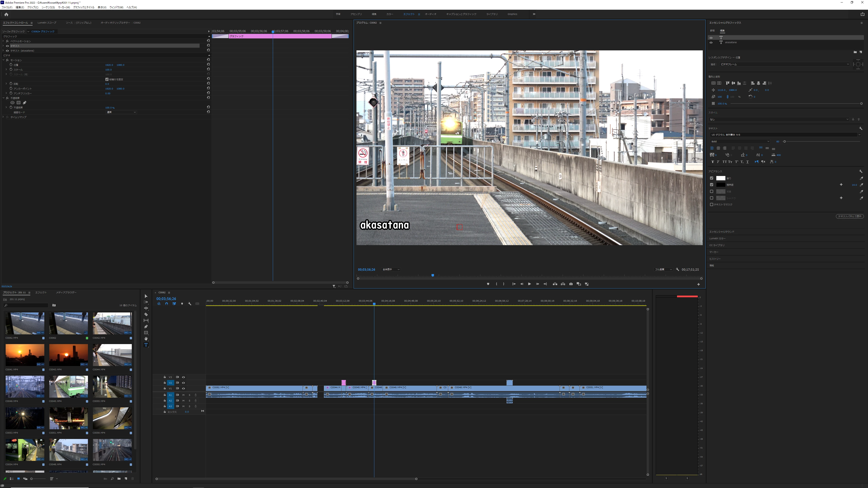Click the Export Frame camera icon

(x=571, y=284)
